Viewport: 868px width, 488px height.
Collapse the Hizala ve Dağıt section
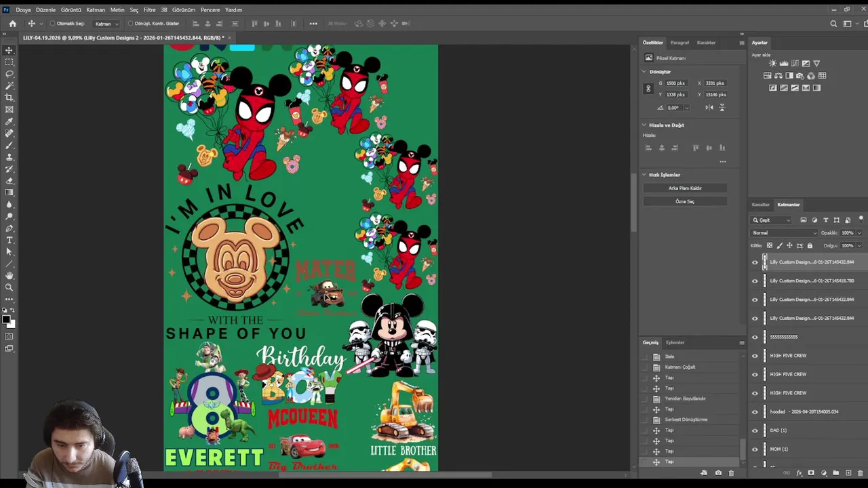[x=644, y=125]
